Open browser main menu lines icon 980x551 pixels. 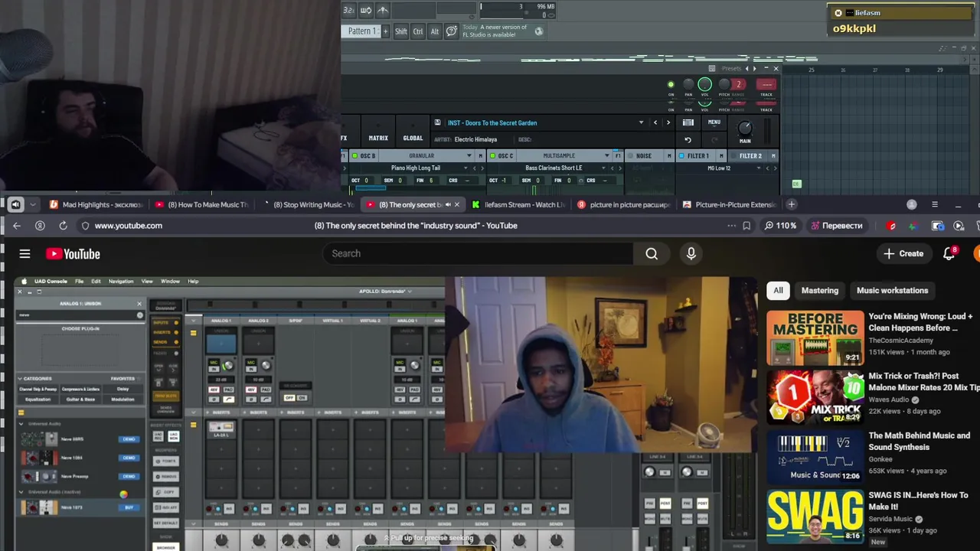935,204
